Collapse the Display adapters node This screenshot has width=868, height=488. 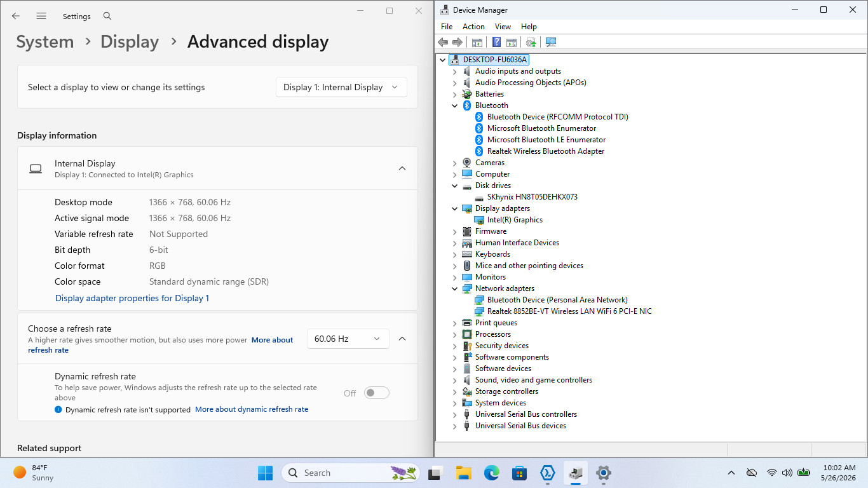click(x=454, y=208)
